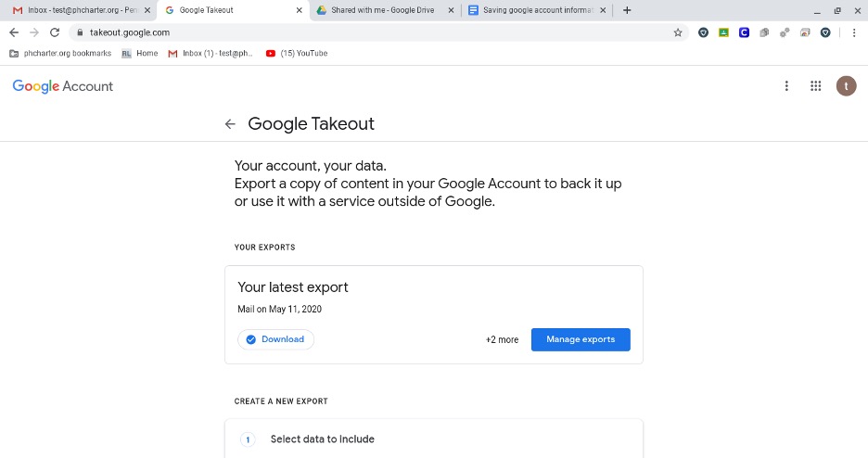Viewport: 868px width, 458px height.
Task: Go back with browser back arrow
Action: click(x=14, y=32)
